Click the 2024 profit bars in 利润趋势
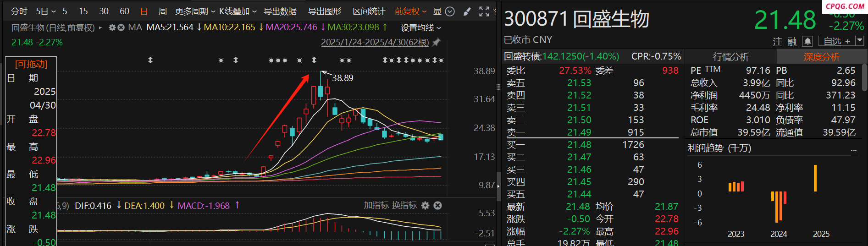 779,207
